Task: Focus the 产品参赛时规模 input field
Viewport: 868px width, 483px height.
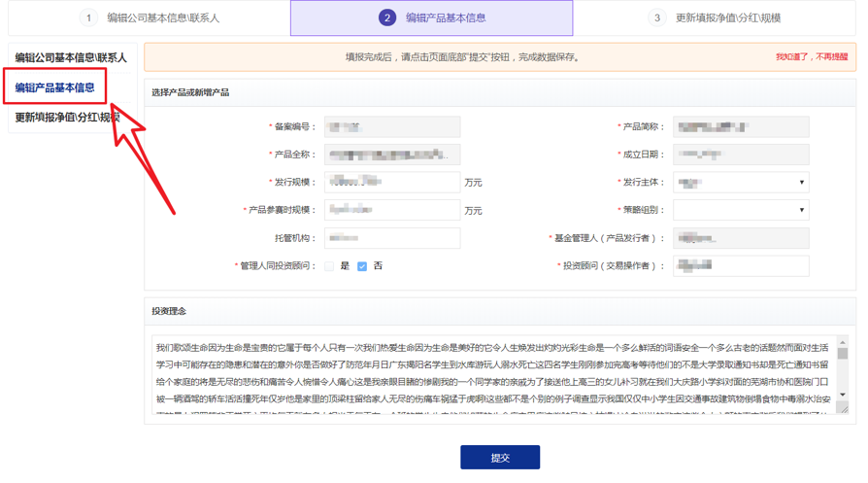Action: click(392, 210)
